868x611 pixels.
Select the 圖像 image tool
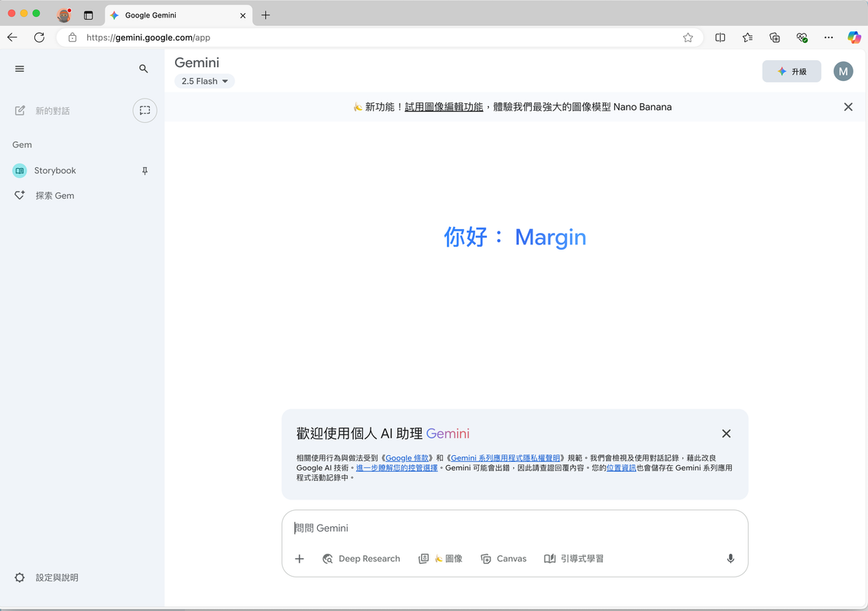click(440, 559)
